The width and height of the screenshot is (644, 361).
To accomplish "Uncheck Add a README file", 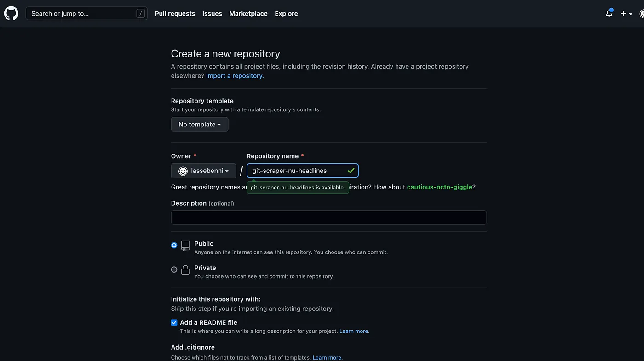I will coord(174,322).
